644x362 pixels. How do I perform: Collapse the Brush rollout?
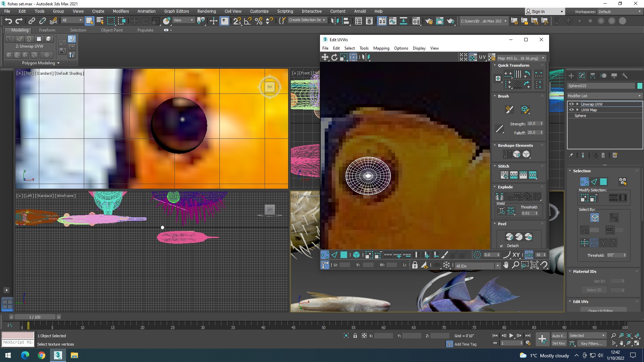tap(495, 96)
